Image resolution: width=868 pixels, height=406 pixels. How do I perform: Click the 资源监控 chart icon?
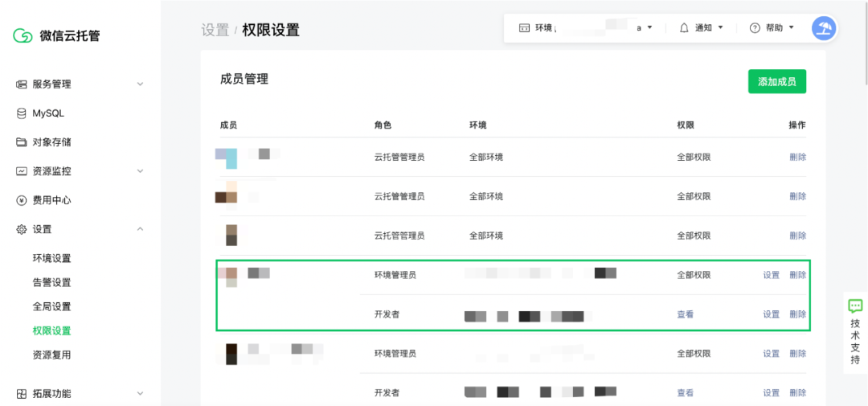[22, 171]
